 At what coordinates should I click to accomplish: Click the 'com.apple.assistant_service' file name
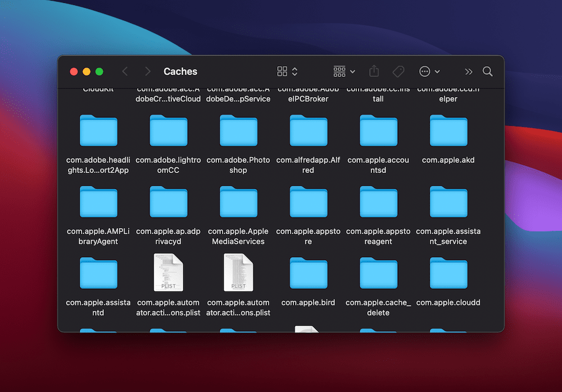[x=448, y=236]
